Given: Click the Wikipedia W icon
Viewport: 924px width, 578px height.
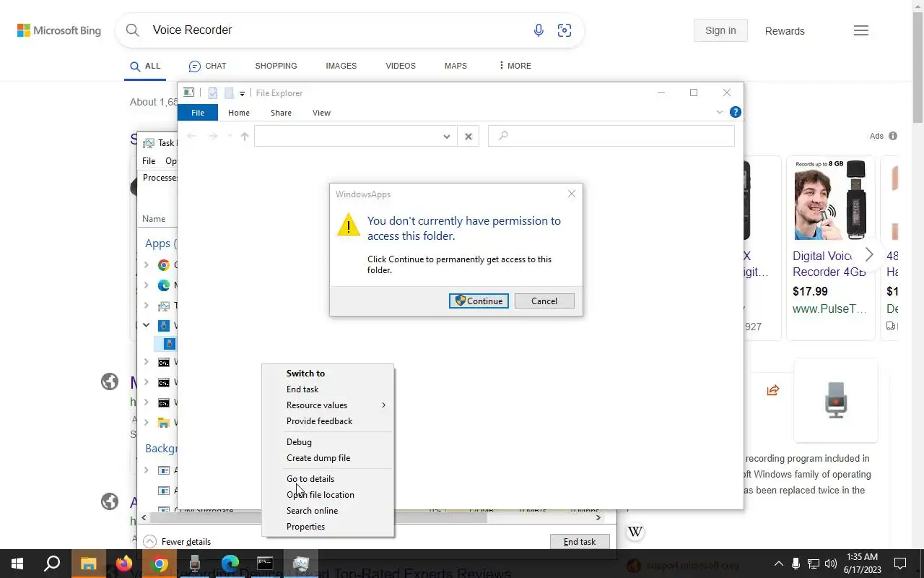Looking at the screenshot, I should 635,532.
